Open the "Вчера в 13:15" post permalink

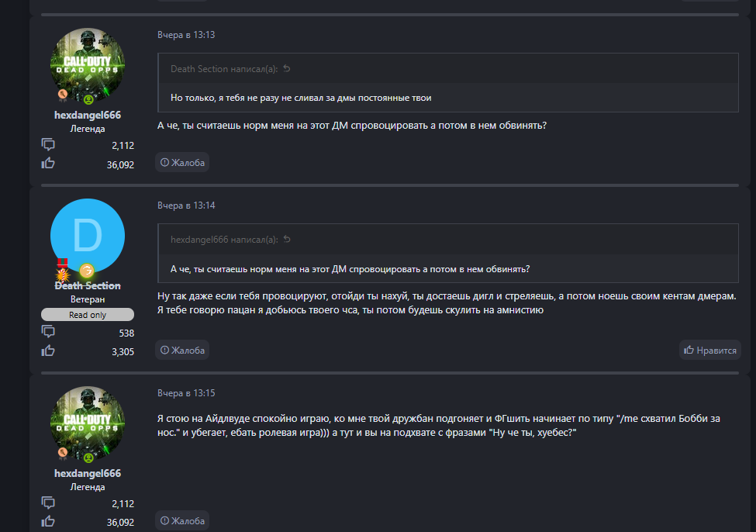coord(186,392)
